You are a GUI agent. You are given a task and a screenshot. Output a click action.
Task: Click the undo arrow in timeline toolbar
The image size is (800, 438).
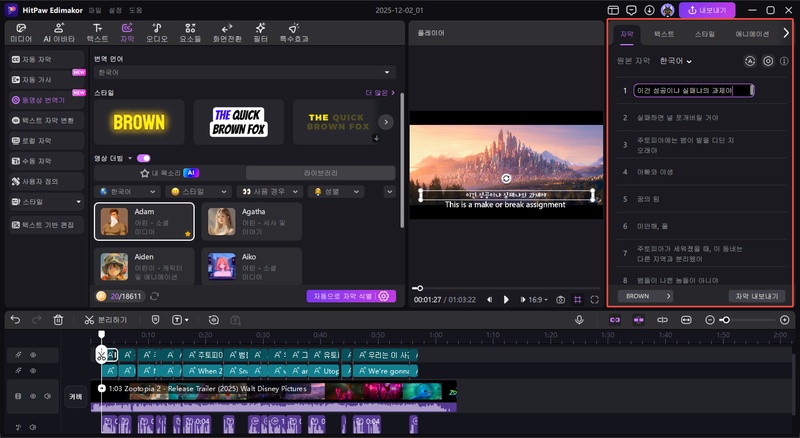(14, 320)
